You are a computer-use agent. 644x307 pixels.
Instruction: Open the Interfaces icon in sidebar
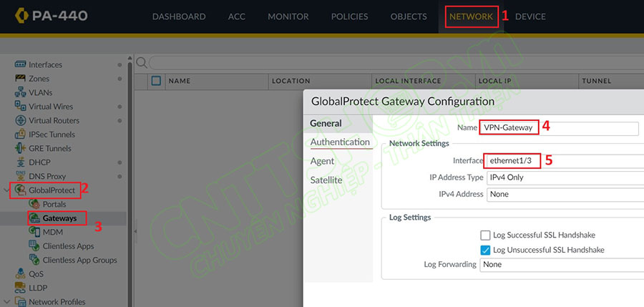[21, 64]
